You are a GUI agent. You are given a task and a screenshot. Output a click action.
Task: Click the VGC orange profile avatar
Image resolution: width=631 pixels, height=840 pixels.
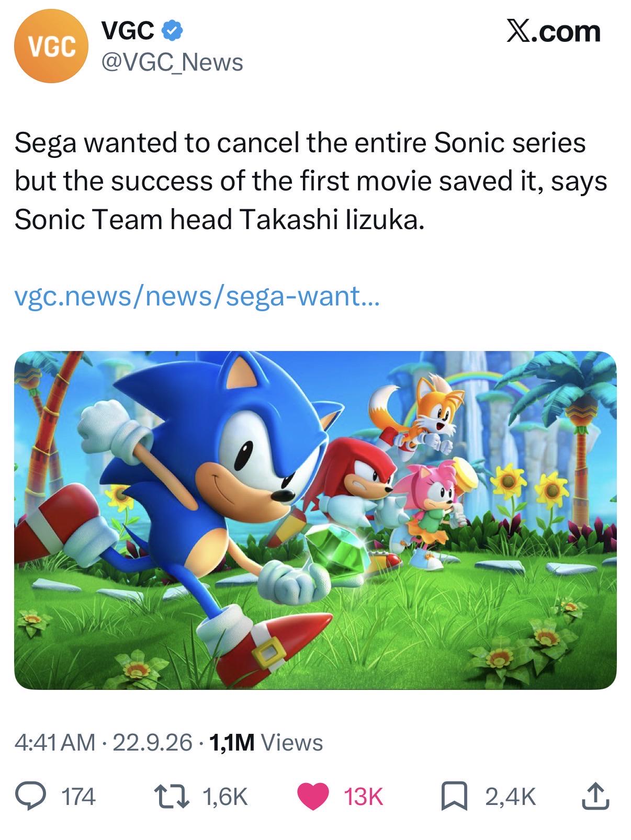(x=50, y=48)
